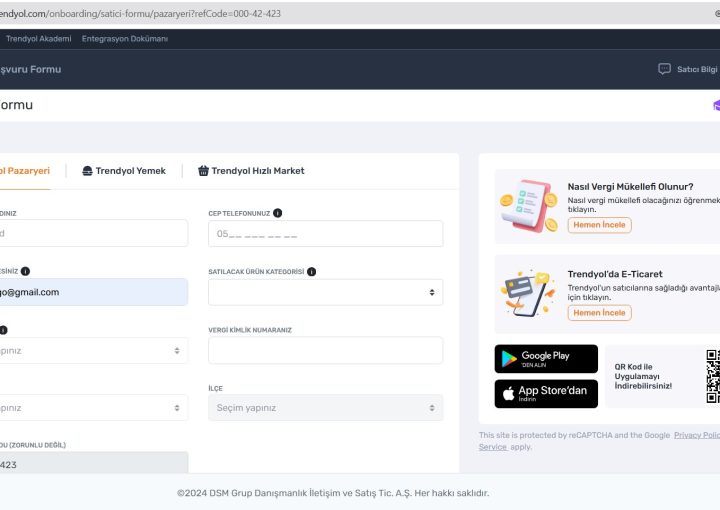Click the cep telefonunuz info icon
This screenshot has height=510, width=720.
tap(277, 213)
